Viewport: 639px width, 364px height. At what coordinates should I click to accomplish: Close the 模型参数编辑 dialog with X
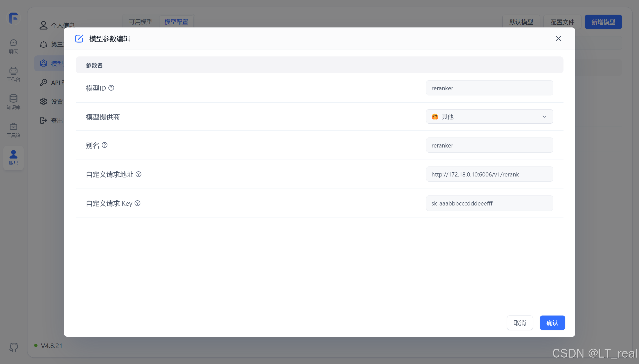pyautogui.click(x=558, y=38)
